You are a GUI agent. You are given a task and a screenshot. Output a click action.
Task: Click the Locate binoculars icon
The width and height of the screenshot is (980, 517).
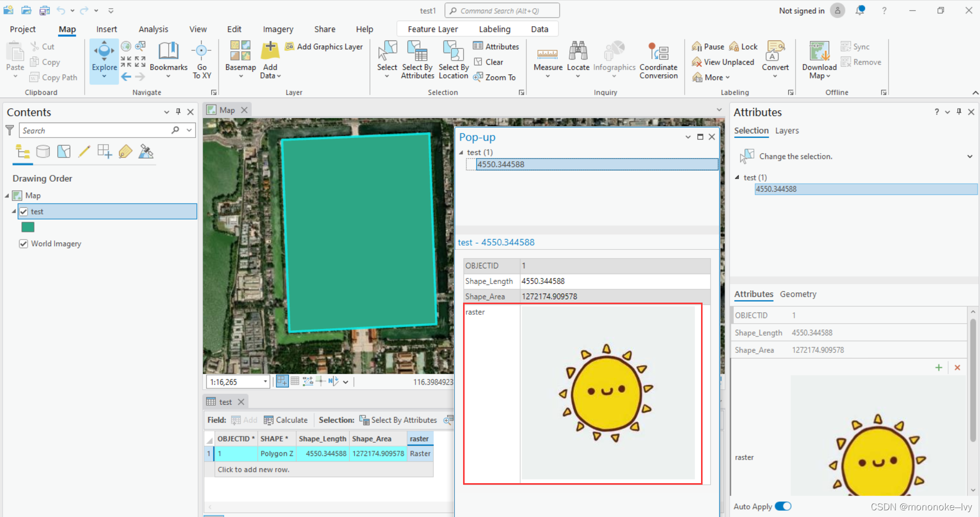coord(578,51)
